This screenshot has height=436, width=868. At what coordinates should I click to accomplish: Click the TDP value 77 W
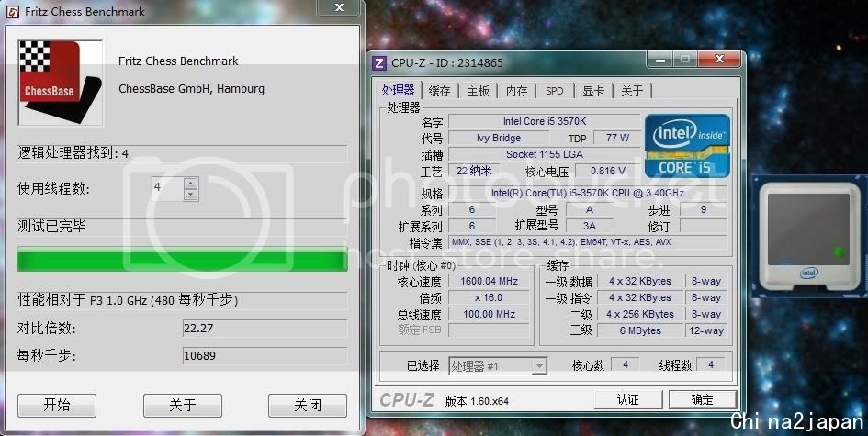point(617,138)
